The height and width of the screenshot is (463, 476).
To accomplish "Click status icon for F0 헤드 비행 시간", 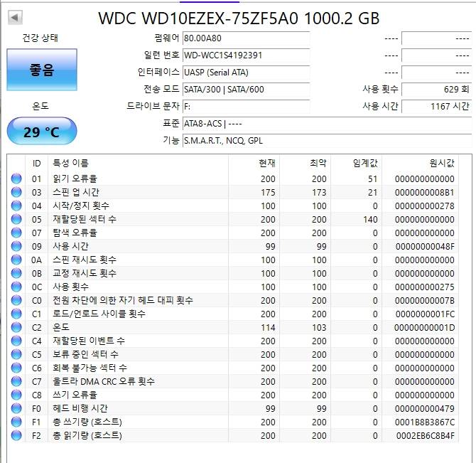I will (16, 408).
